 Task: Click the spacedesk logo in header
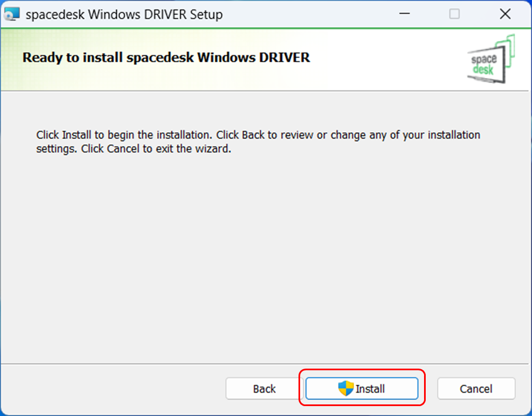point(491,59)
